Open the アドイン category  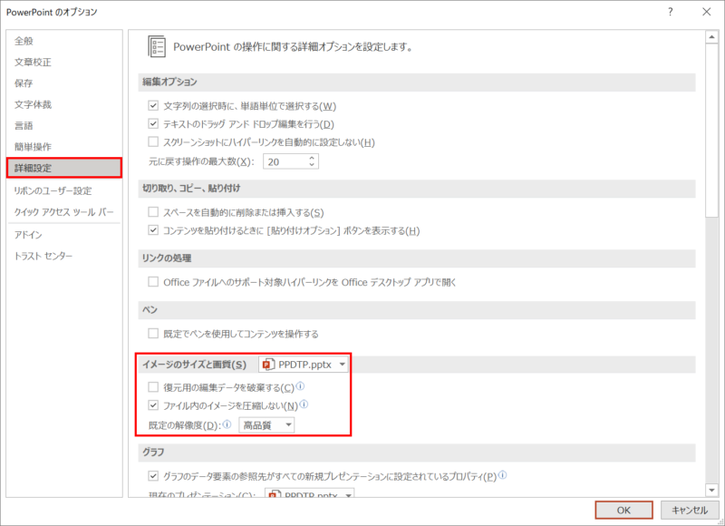coord(28,235)
